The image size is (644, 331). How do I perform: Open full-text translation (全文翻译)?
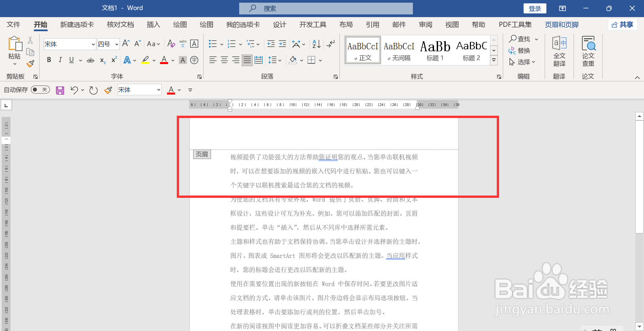tap(559, 51)
